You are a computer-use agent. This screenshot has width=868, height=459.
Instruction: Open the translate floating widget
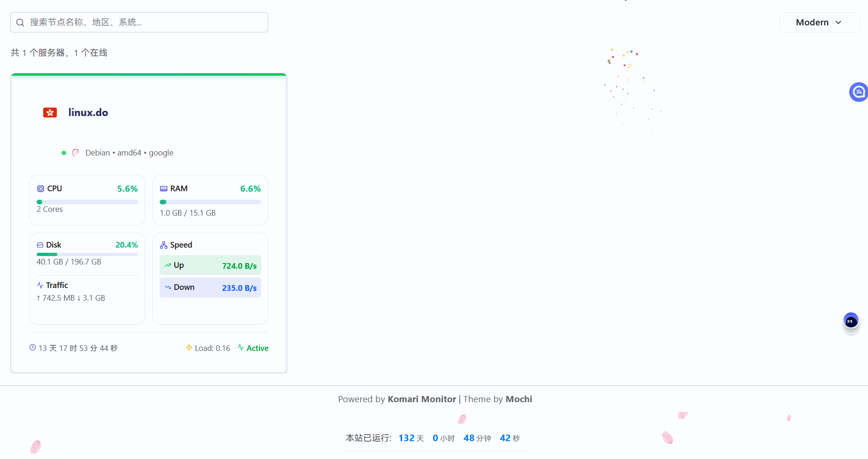tap(859, 92)
